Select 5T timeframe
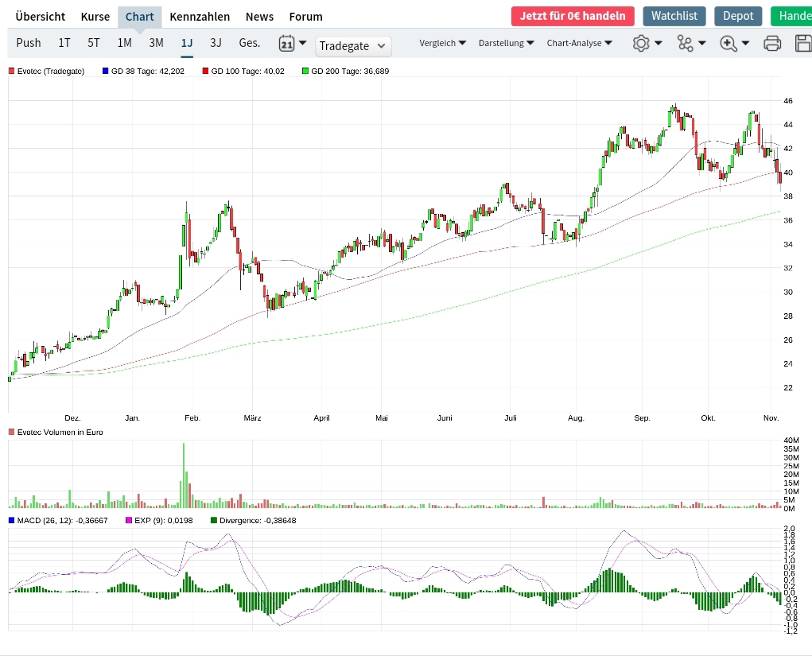 94,42
